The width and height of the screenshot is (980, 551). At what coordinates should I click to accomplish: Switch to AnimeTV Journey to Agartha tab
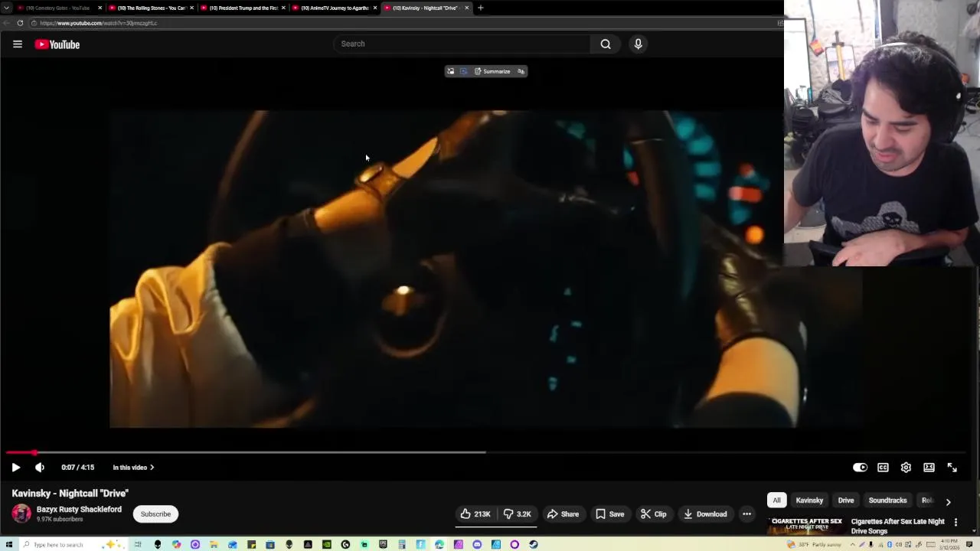tap(334, 8)
